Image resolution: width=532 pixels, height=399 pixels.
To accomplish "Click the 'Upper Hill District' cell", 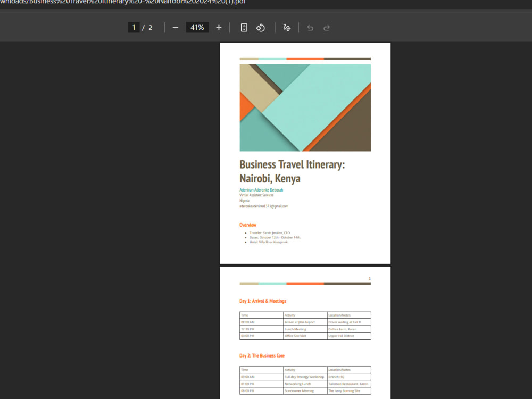I will pos(349,336).
